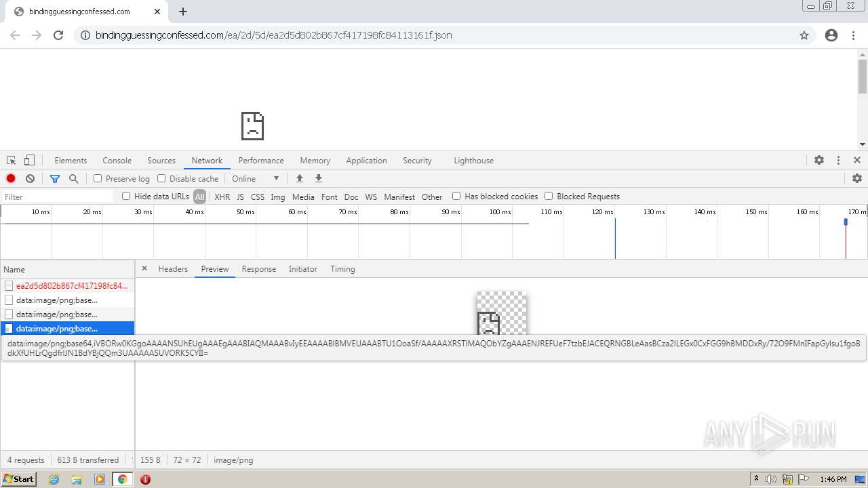Show the request Timing tab
Image resolution: width=868 pixels, height=488 pixels.
pyautogui.click(x=342, y=269)
